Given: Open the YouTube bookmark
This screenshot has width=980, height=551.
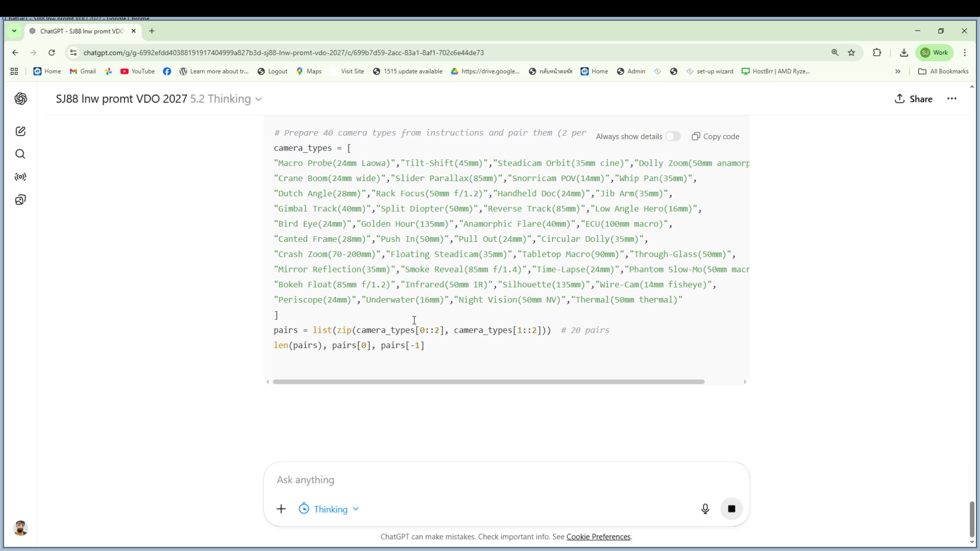Looking at the screenshot, I should [x=138, y=71].
